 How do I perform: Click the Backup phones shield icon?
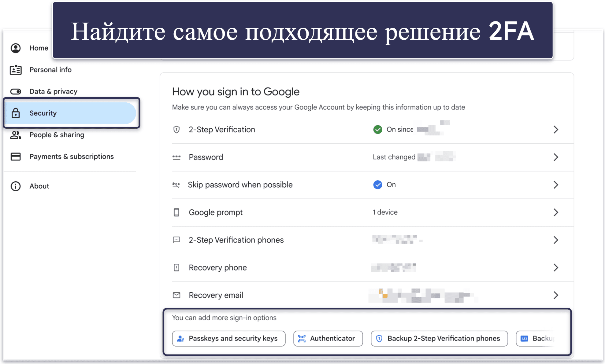tap(379, 339)
